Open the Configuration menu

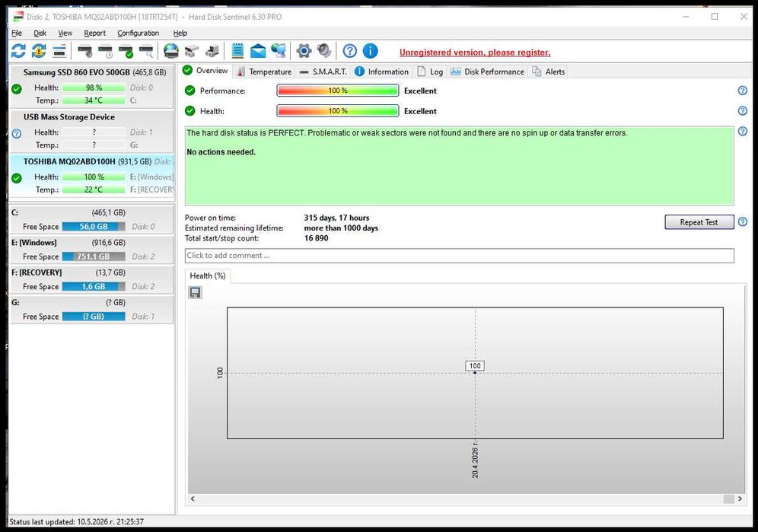pyautogui.click(x=139, y=33)
